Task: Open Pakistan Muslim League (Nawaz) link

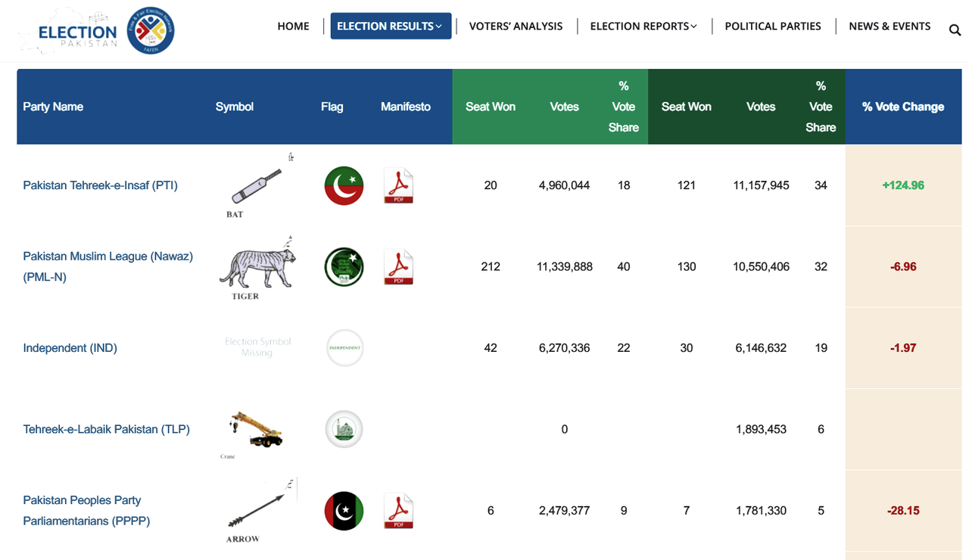Action: point(108,266)
